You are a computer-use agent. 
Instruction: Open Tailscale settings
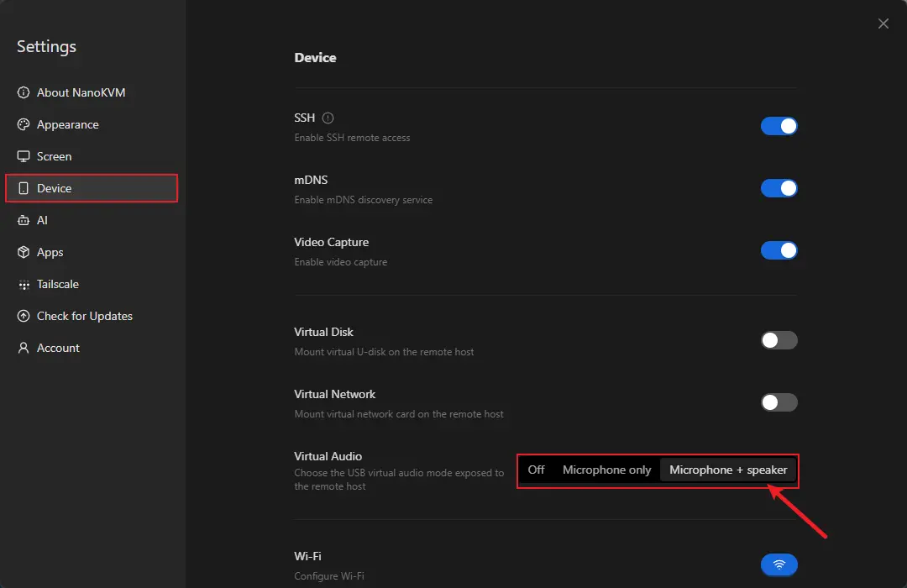tap(92, 284)
